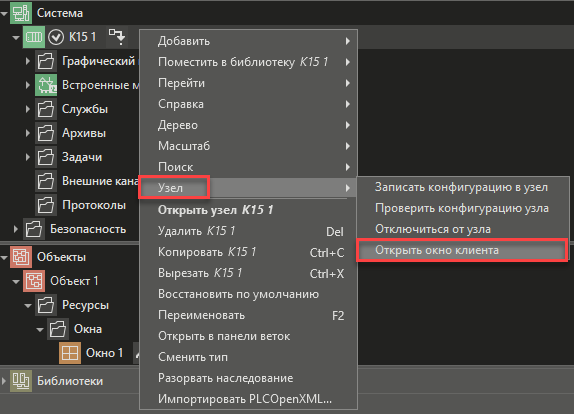
Task: Open the Масштаб submenu
Action: click(x=248, y=146)
